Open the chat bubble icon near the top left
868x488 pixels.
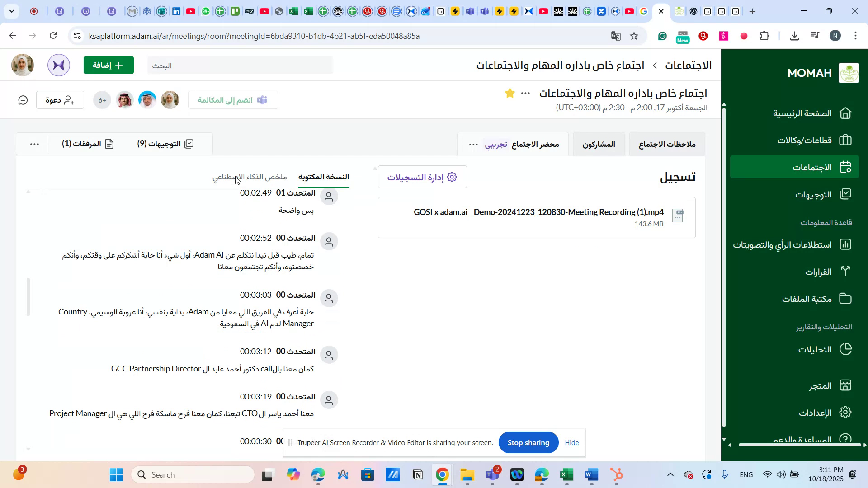[23, 100]
